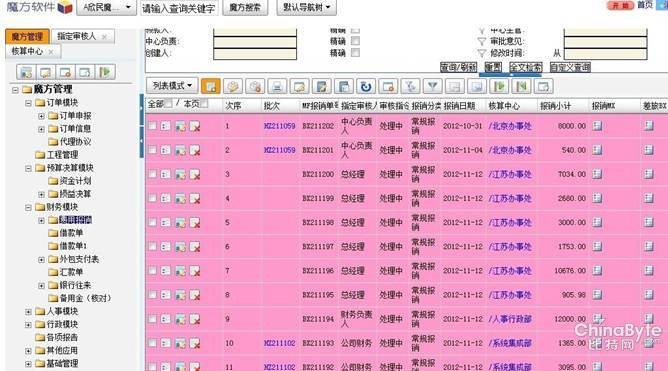Collapse the 订单模块 tree node
668x371 pixels.
click(28, 103)
